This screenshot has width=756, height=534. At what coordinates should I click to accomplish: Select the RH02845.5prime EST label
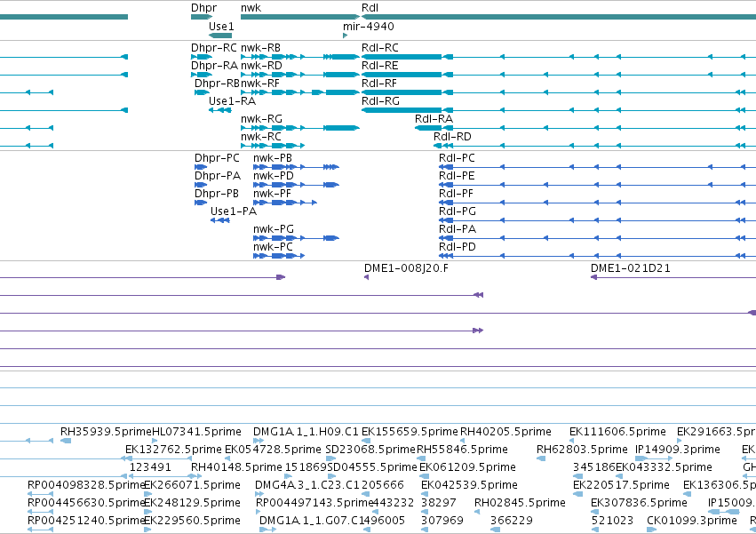click(520, 503)
